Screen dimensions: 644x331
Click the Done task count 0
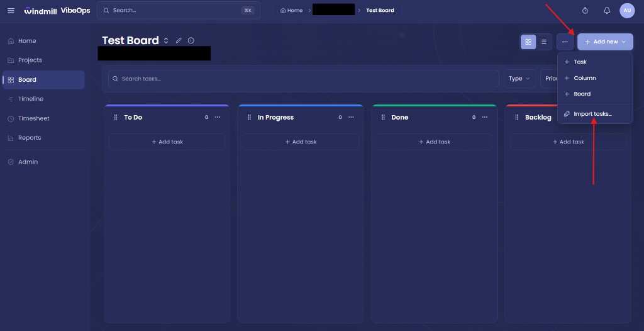click(x=474, y=117)
